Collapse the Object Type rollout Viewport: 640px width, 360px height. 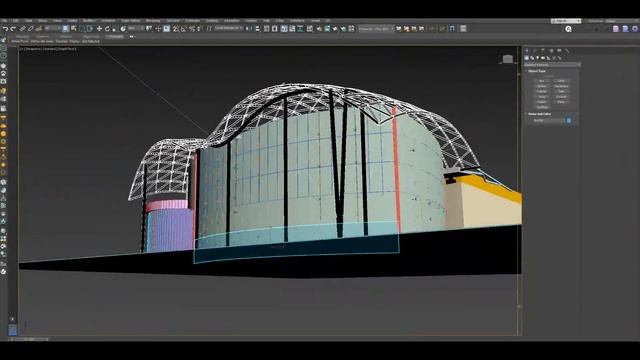(537, 71)
